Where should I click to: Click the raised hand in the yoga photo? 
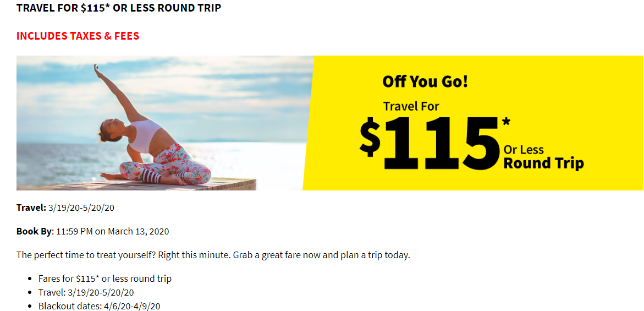pos(98,70)
